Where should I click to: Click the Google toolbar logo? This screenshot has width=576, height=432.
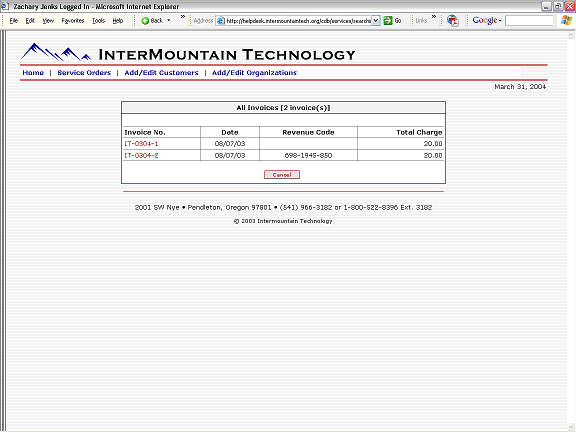(485, 21)
